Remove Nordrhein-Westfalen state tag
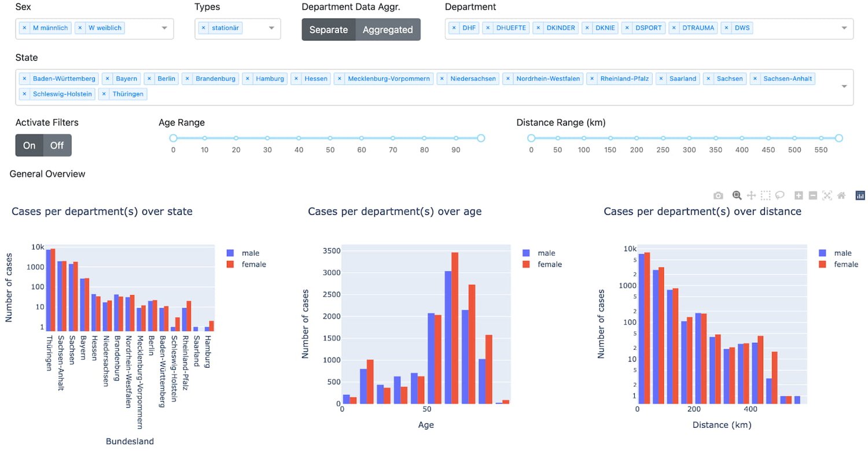 [508, 79]
